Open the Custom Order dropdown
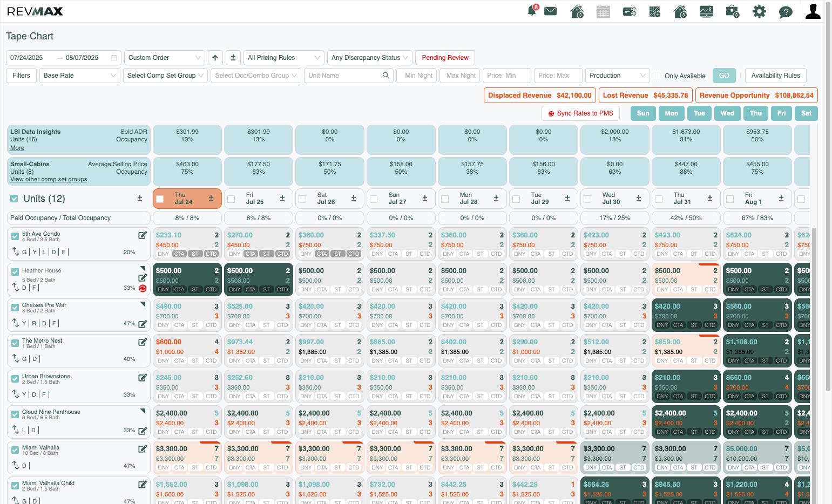The height and width of the screenshot is (504, 832). pyautogui.click(x=165, y=58)
